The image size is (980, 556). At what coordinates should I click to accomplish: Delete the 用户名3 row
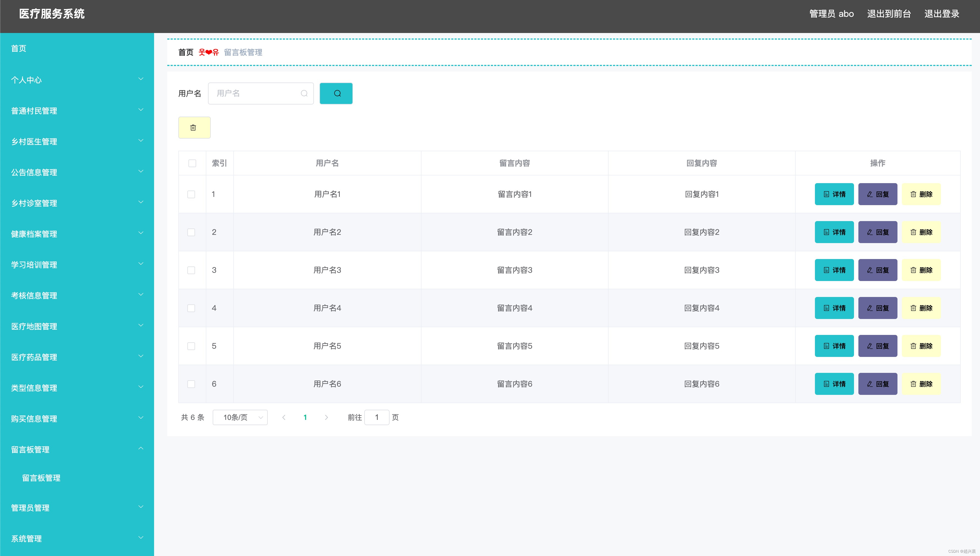pos(921,270)
